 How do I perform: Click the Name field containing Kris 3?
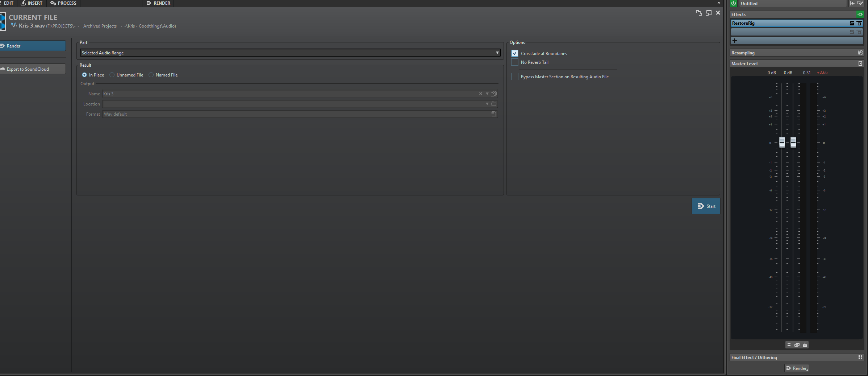click(290, 94)
